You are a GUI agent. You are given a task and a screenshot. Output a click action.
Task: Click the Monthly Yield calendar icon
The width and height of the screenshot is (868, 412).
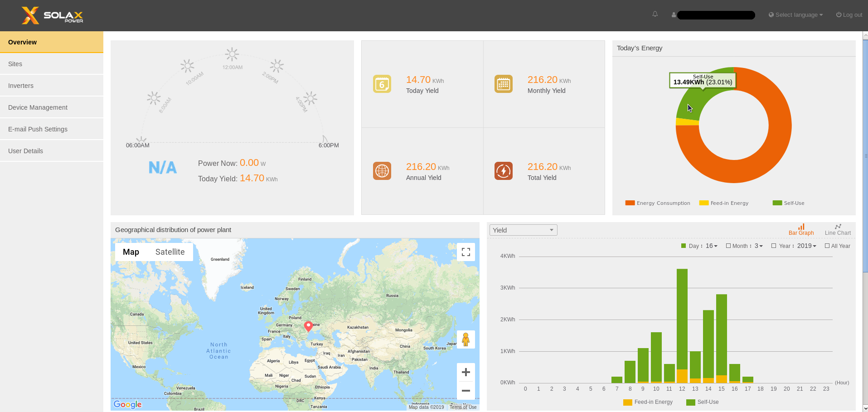(x=504, y=84)
